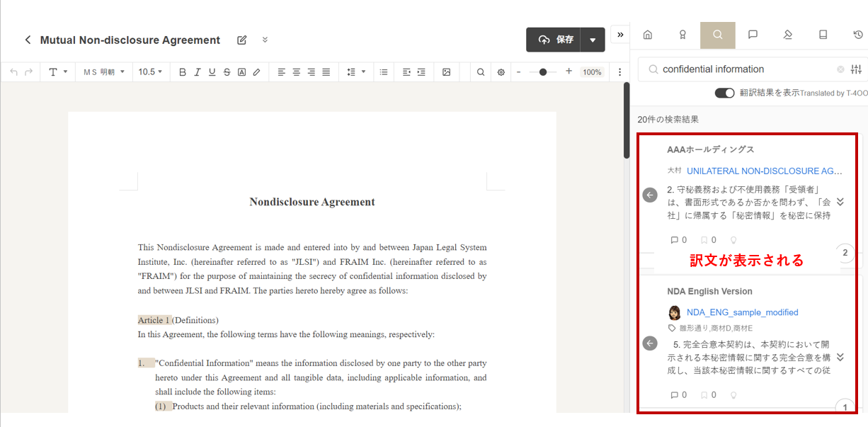Open the dropdown arrow beside 保存 button

(593, 40)
